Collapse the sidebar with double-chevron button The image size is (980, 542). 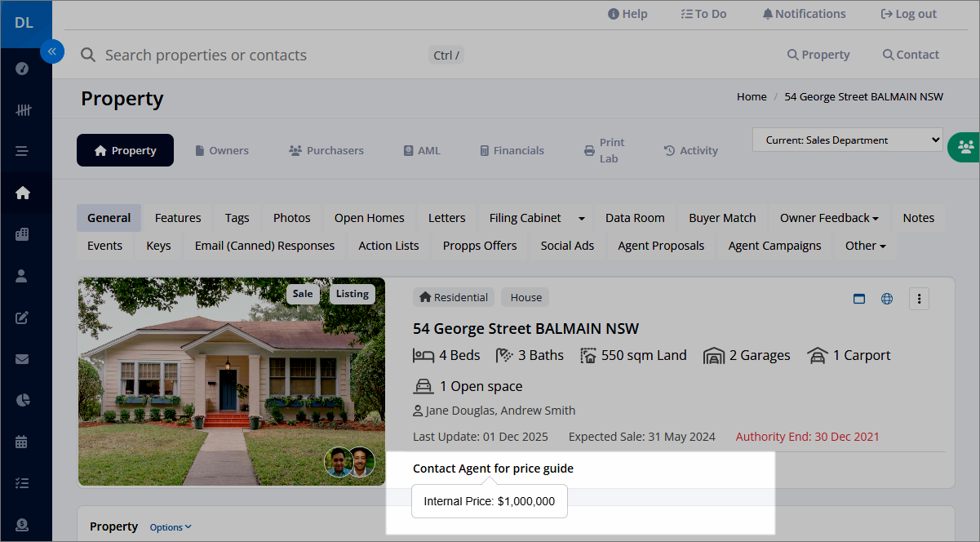point(51,51)
